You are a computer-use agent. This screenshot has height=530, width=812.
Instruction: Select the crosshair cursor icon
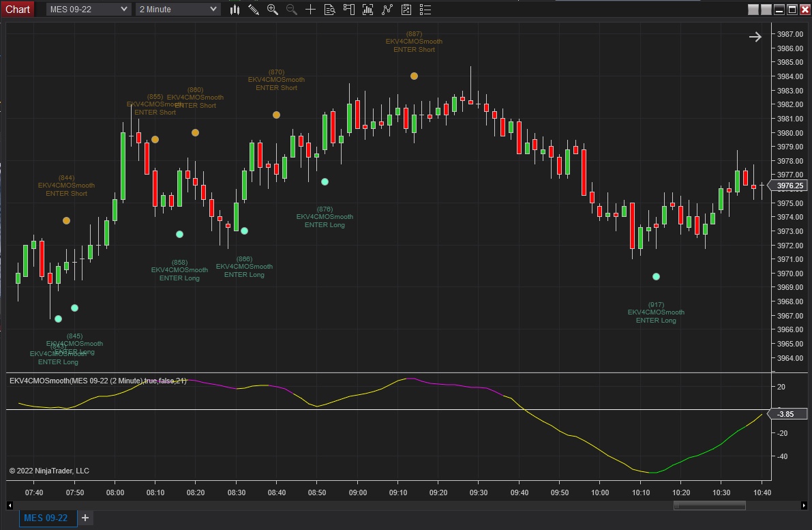(310, 10)
